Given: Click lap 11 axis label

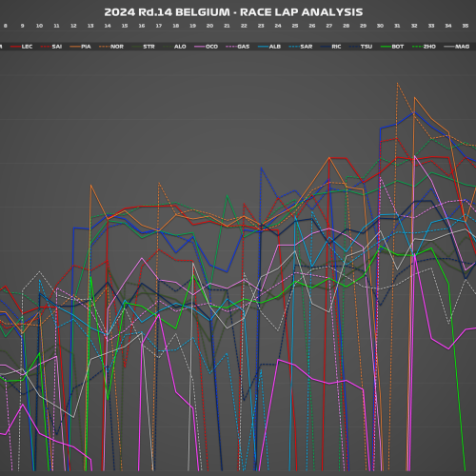Looking at the screenshot, I should [56, 26].
